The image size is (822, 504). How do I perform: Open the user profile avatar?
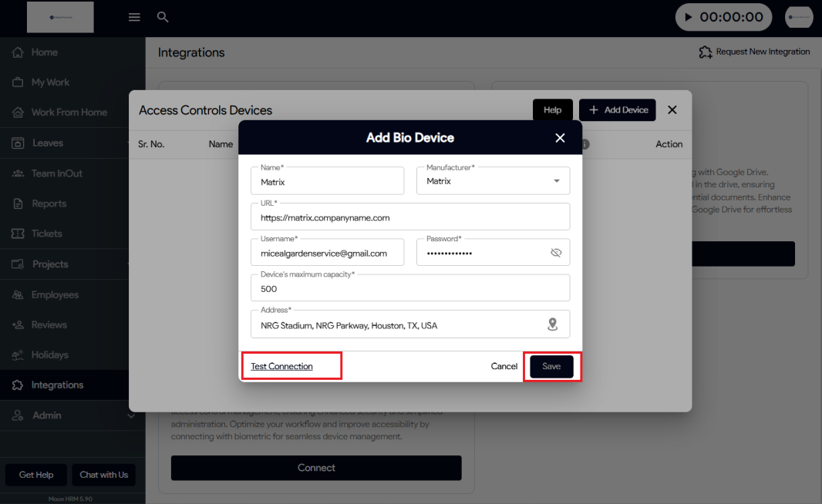[x=799, y=17]
